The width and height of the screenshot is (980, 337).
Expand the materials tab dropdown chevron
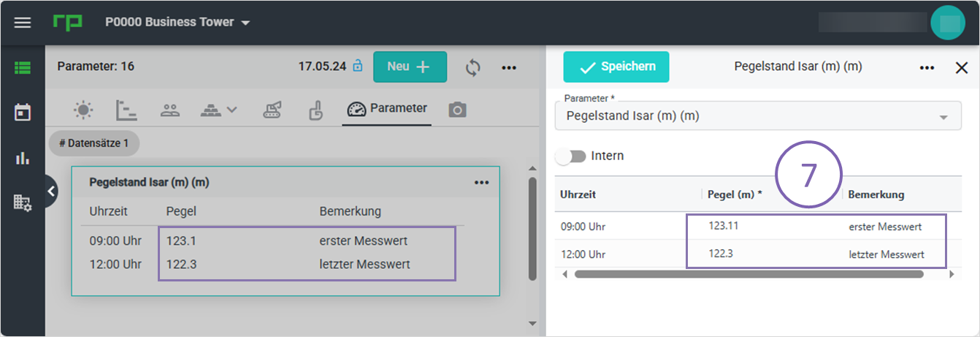pos(232,110)
